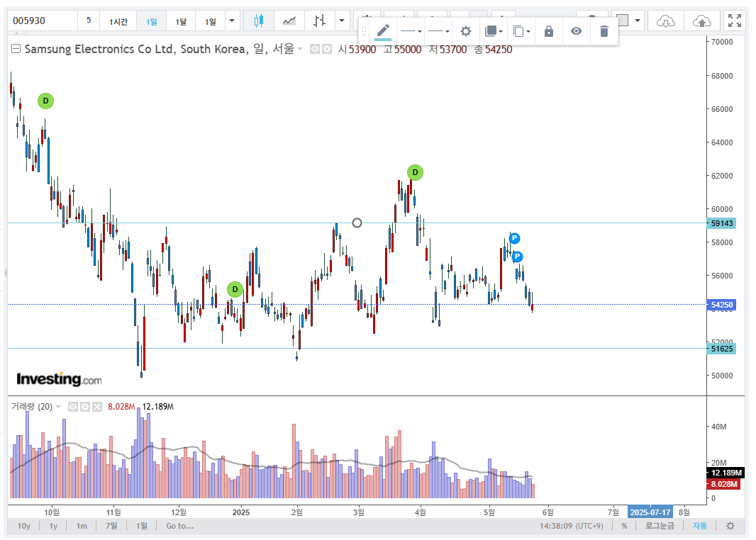Click the symbol field showing 005930
Screen dimensions: 756x540
[x=43, y=21]
